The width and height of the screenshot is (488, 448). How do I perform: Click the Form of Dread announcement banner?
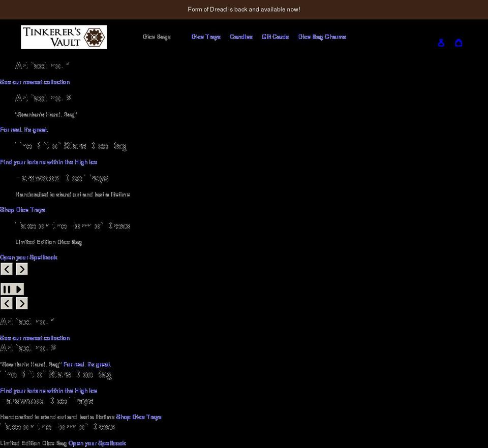pyautogui.click(x=244, y=9)
